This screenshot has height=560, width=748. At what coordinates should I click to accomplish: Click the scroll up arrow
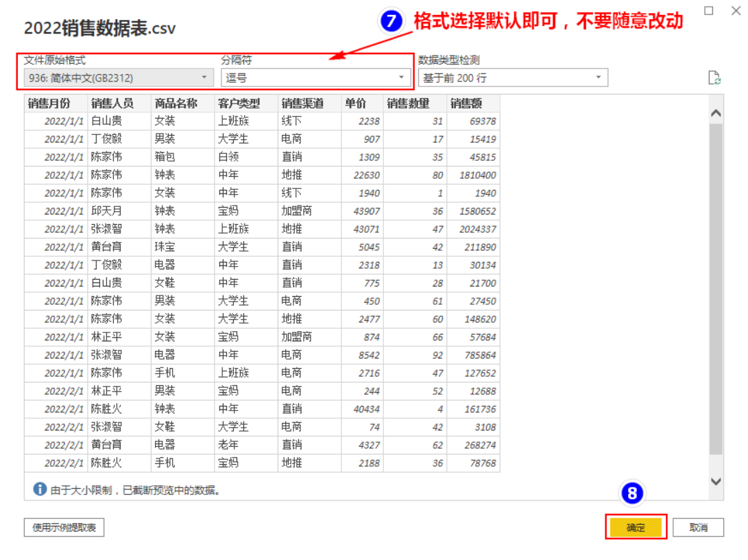pyautogui.click(x=716, y=114)
